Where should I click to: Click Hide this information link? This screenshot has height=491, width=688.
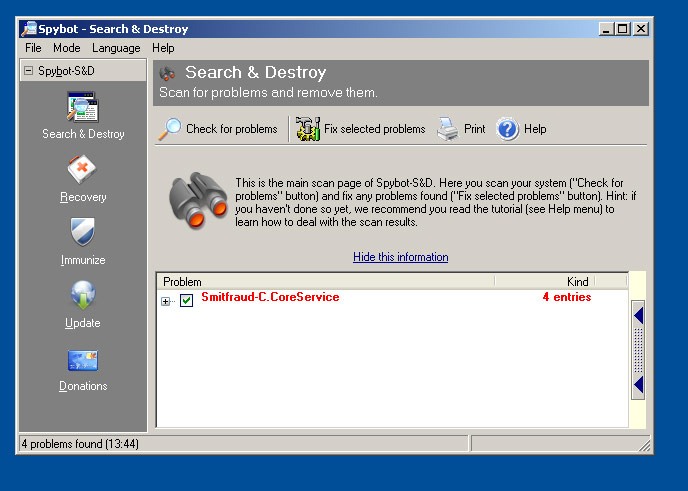(x=401, y=257)
